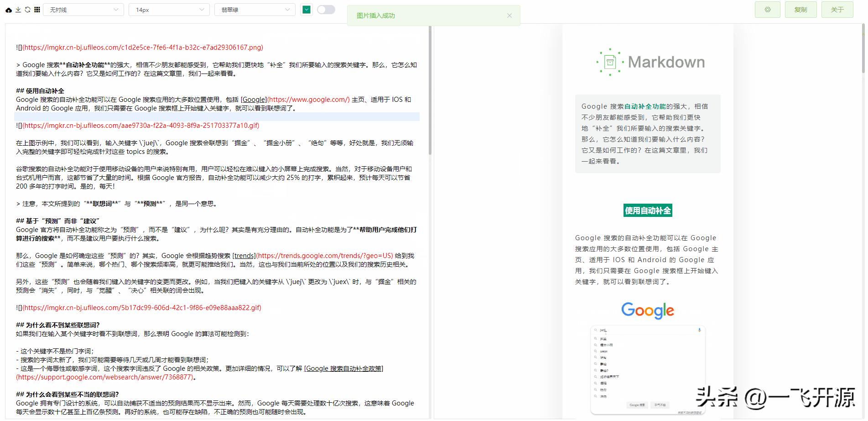This screenshot has height=421, width=868.
Task: Click the 使用自动补全 heading in preview
Action: pos(647,210)
